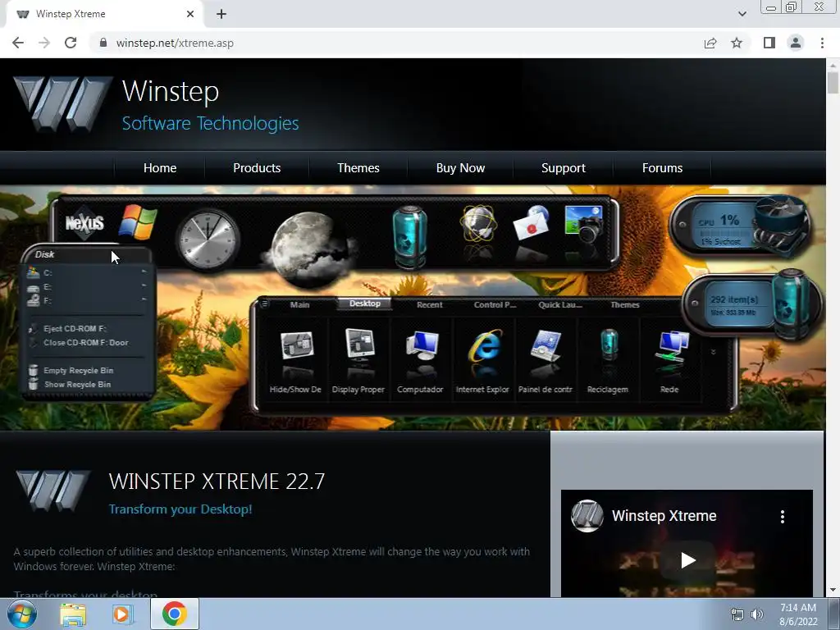Close the Winstep Xtreme tab
840x630 pixels.
190,14
